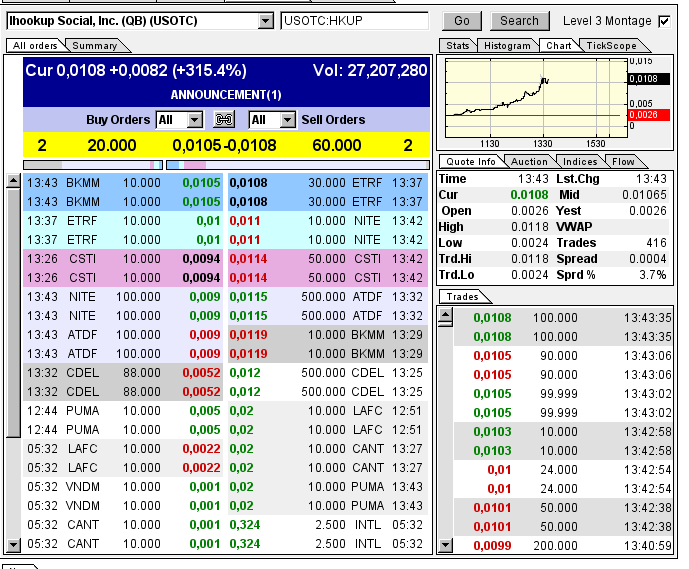The image size is (689, 569).
Task: Switch to the Summary tab
Action: (x=95, y=45)
